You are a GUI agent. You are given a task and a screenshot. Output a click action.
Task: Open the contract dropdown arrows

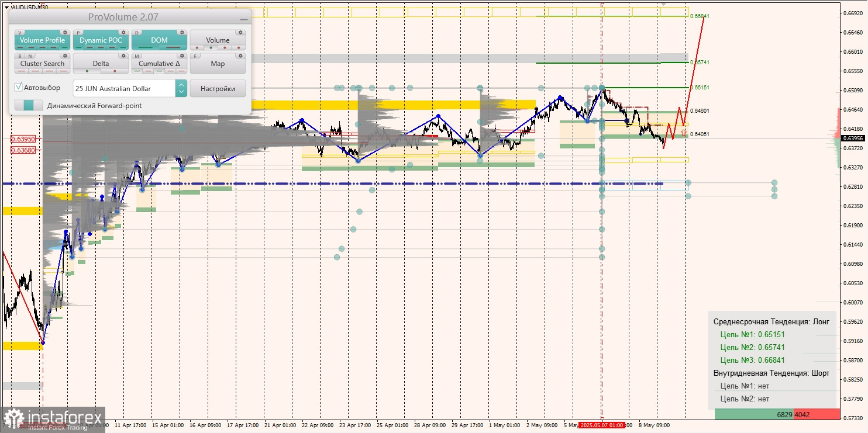click(x=181, y=88)
